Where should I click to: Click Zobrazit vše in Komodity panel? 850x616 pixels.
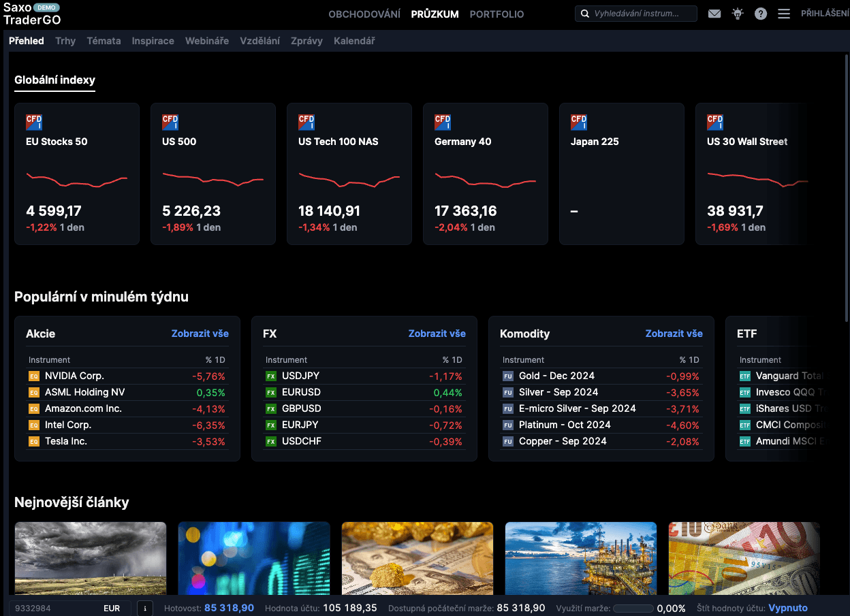click(674, 334)
